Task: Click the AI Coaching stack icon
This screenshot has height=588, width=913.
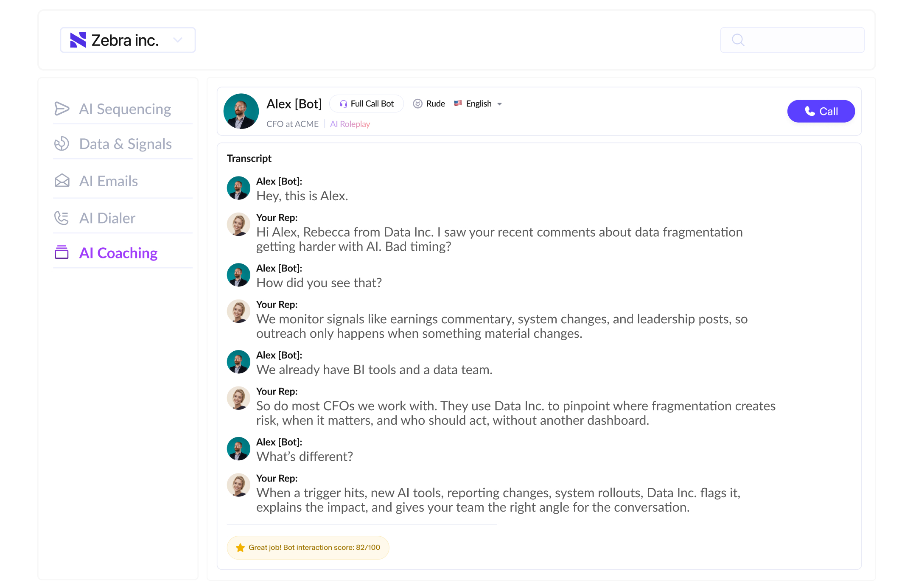Action: (x=62, y=252)
